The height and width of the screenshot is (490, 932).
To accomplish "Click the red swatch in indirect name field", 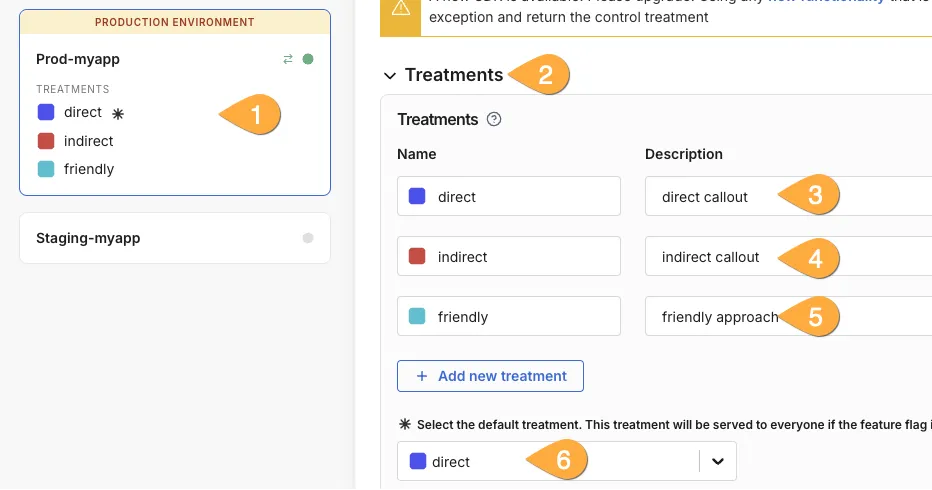I will click(417, 257).
